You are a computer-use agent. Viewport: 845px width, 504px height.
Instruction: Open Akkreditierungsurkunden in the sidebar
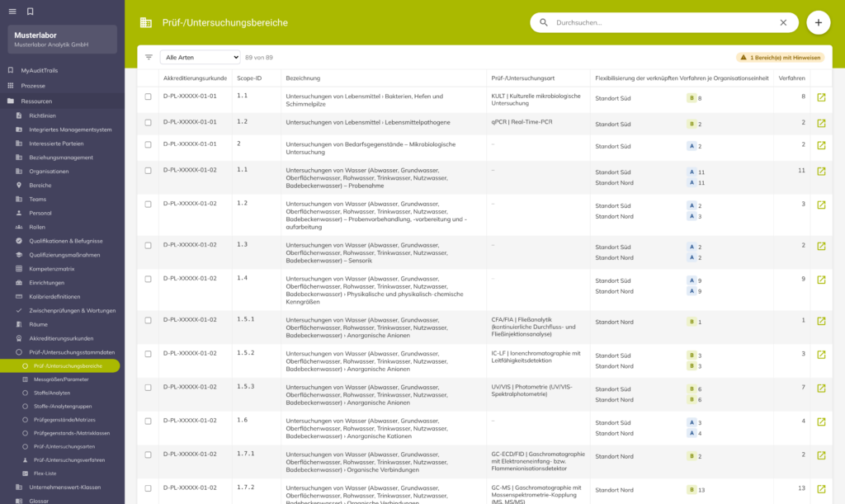pos(63,339)
